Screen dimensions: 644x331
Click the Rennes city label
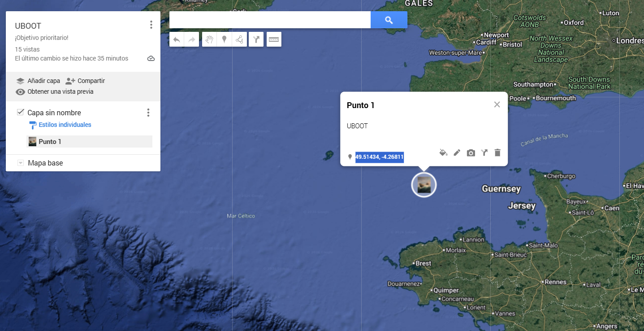[556, 282]
